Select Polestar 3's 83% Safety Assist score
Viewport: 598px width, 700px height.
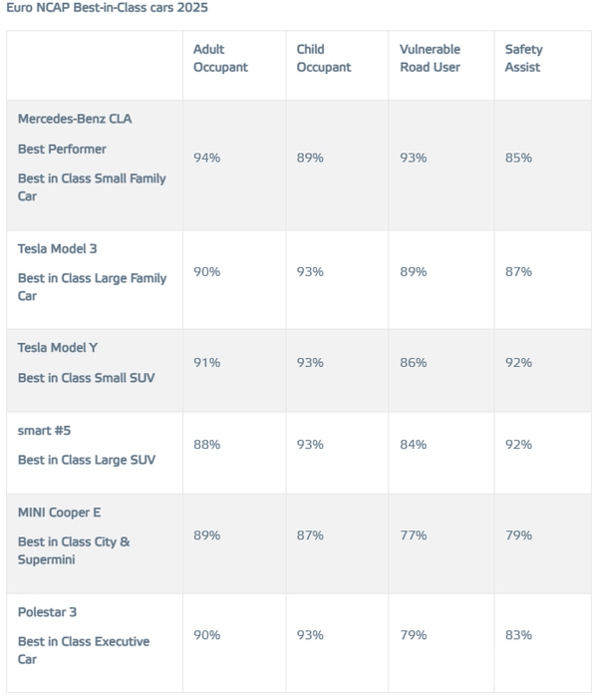tap(518, 634)
